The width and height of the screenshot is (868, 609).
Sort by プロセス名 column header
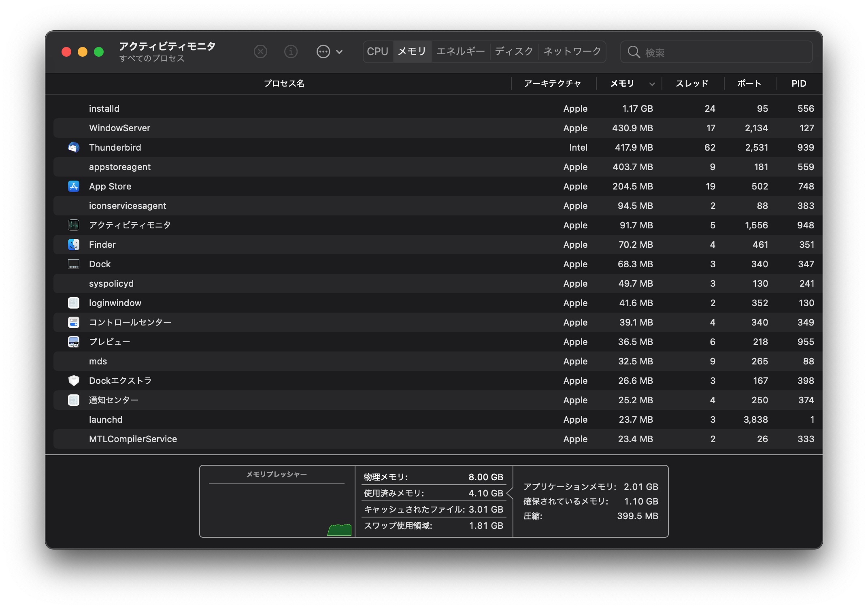[284, 83]
